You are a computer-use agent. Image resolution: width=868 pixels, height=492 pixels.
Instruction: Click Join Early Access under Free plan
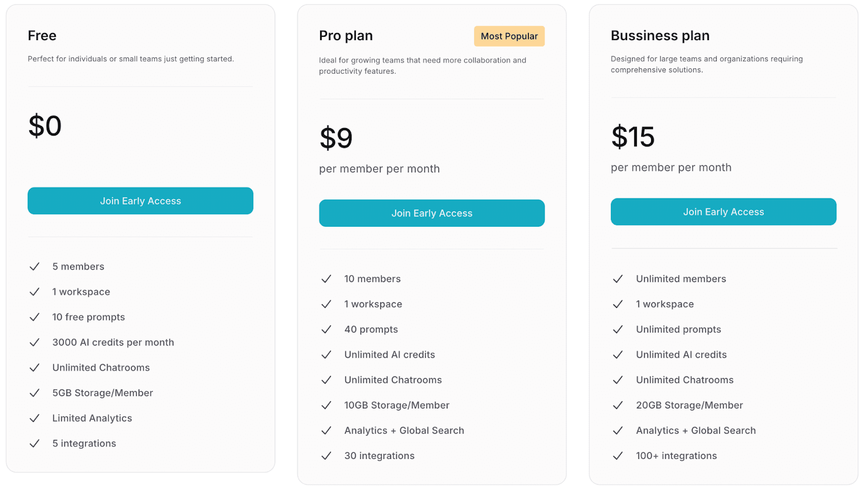tap(140, 201)
